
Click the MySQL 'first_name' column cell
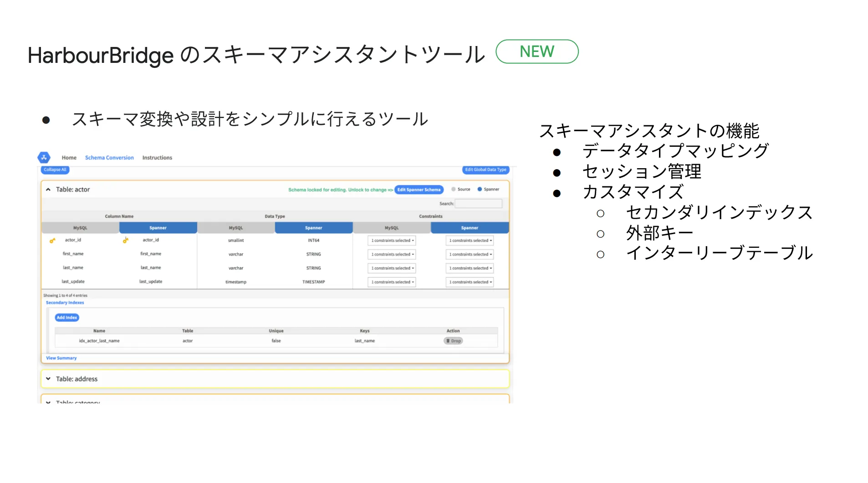click(73, 254)
